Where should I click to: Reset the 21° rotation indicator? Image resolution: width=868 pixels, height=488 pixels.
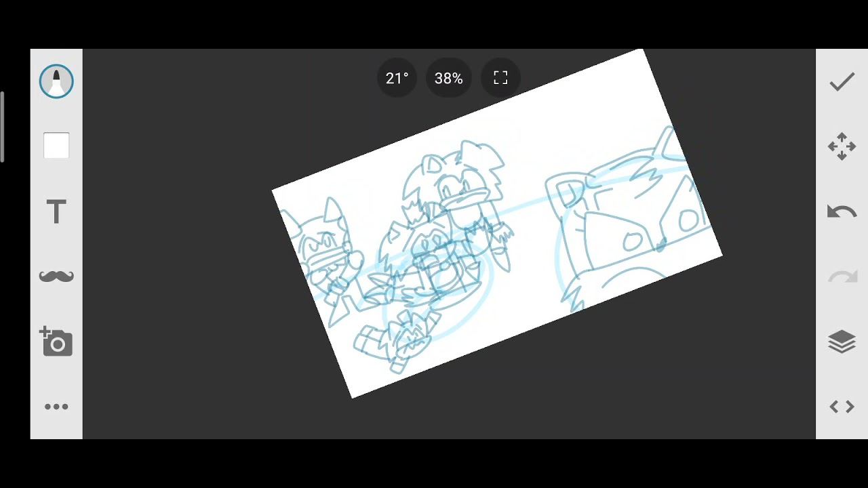tap(397, 79)
